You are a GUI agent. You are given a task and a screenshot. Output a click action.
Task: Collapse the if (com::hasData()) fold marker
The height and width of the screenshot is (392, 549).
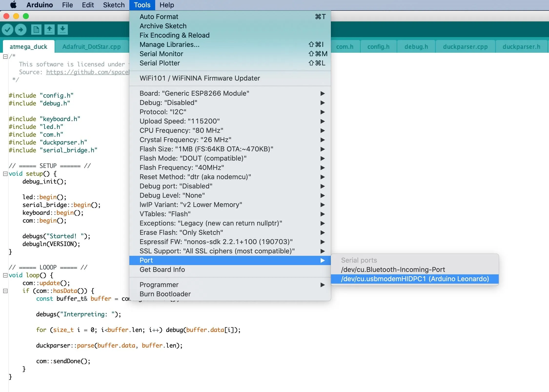coord(5,291)
